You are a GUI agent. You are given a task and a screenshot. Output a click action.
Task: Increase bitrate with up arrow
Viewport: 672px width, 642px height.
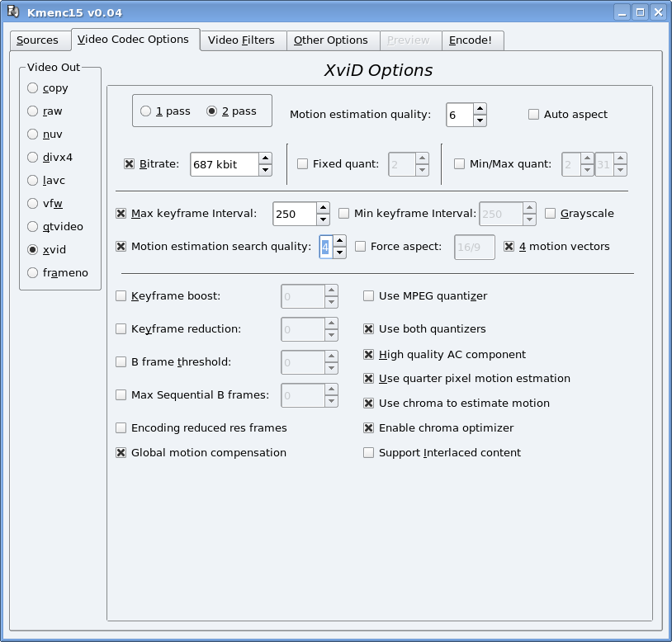[x=265, y=158]
